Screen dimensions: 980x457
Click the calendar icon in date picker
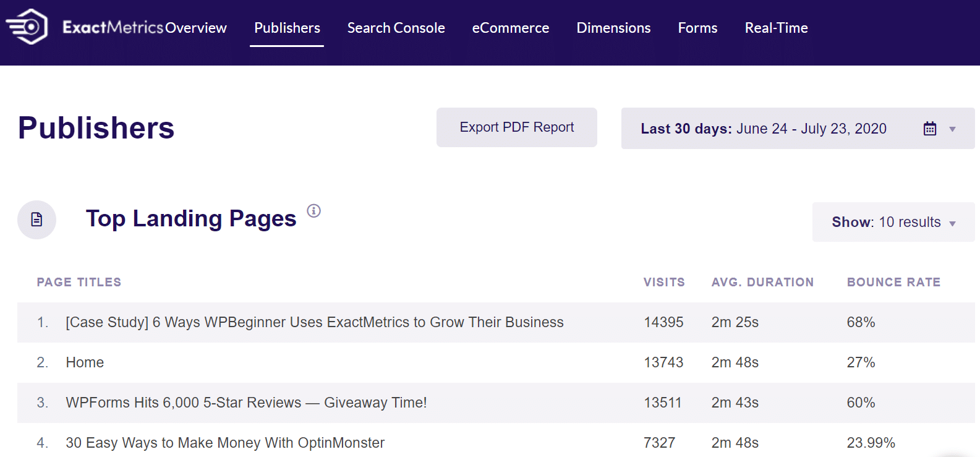(930, 129)
